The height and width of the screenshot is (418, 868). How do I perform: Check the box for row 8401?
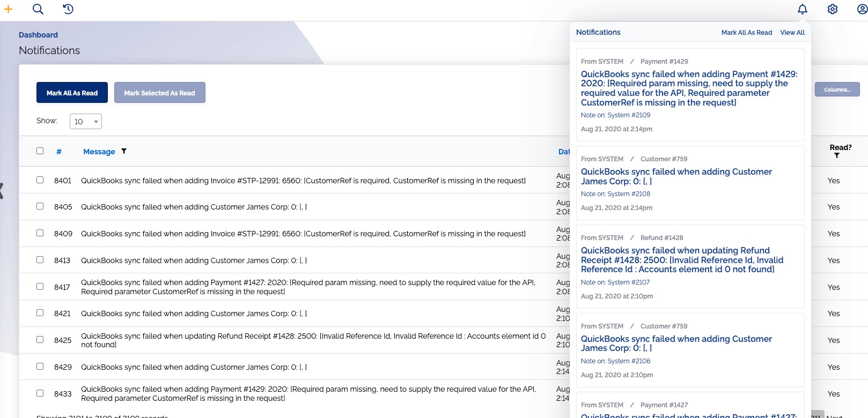(x=40, y=180)
